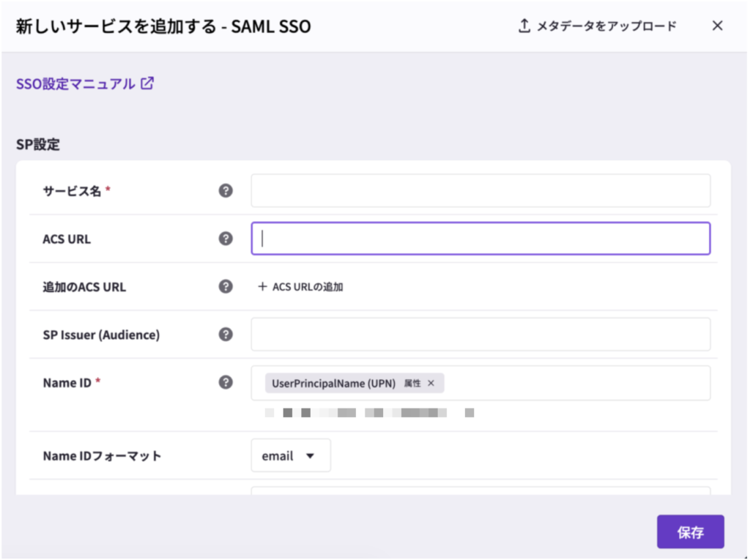This screenshot has height=560, width=750.
Task: Click the upload arrow icon for metadata
Action: tap(524, 26)
